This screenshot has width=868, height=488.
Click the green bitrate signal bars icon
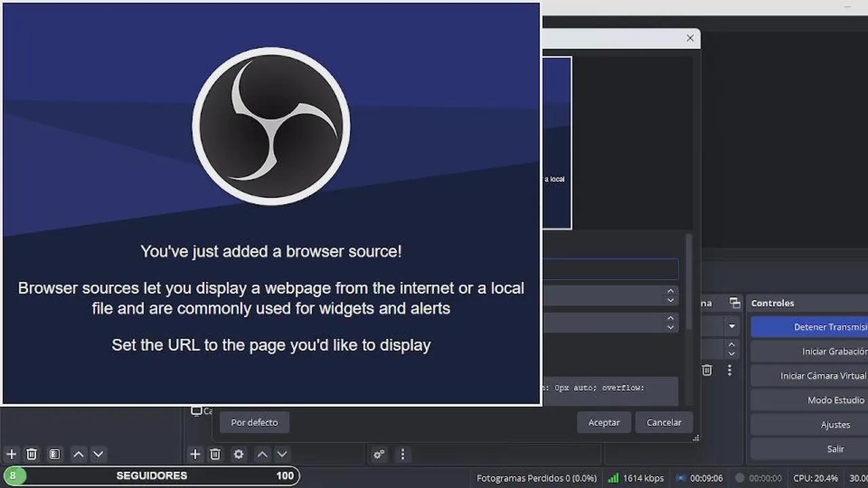pos(613,478)
